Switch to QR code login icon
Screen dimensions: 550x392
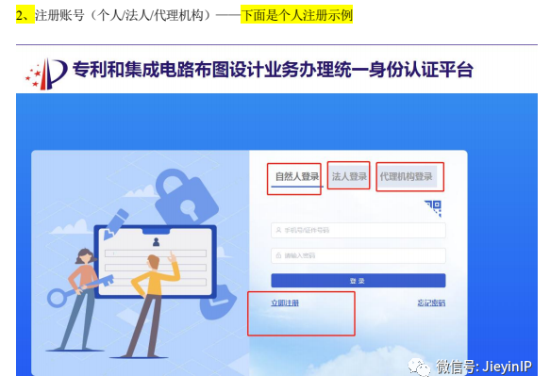click(433, 208)
